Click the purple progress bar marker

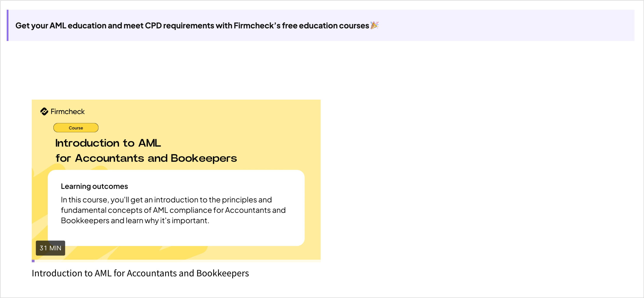(x=33, y=261)
